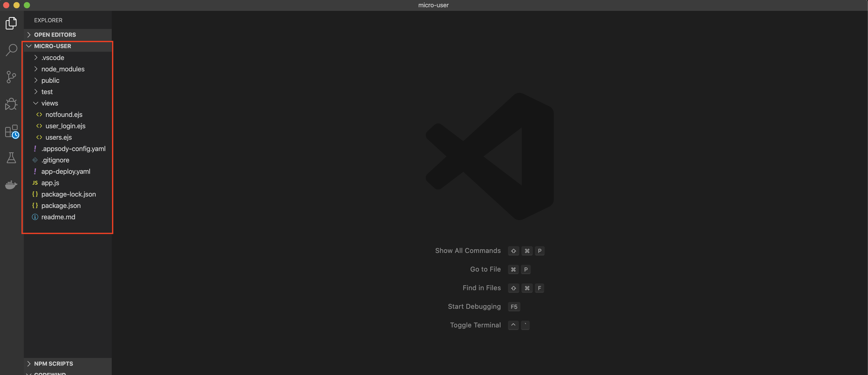Click the micro-user window title
This screenshot has height=375, width=868.
click(x=433, y=5)
